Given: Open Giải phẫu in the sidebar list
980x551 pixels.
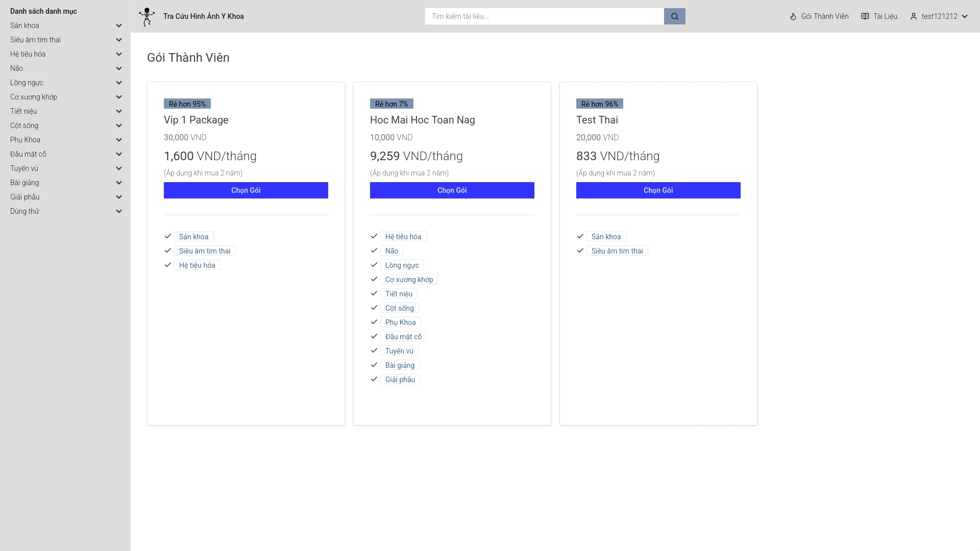Looking at the screenshot, I should click(25, 197).
